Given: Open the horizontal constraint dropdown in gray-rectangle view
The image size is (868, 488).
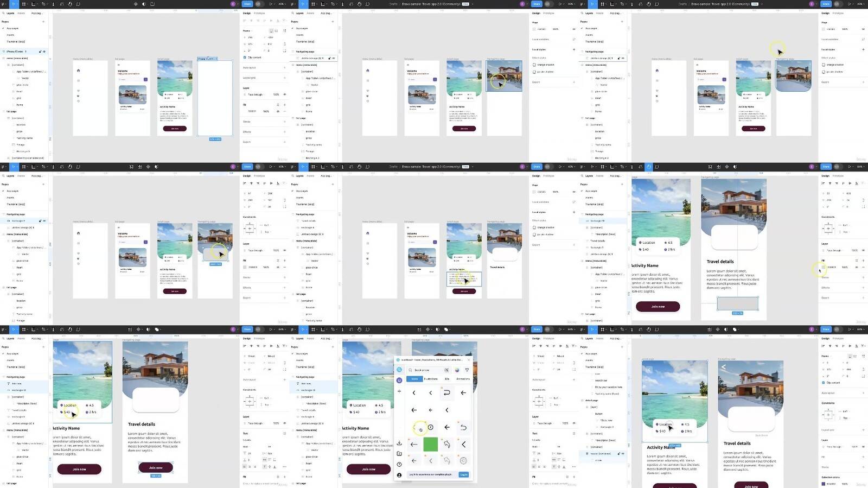Looking at the screenshot, I should (843, 225).
